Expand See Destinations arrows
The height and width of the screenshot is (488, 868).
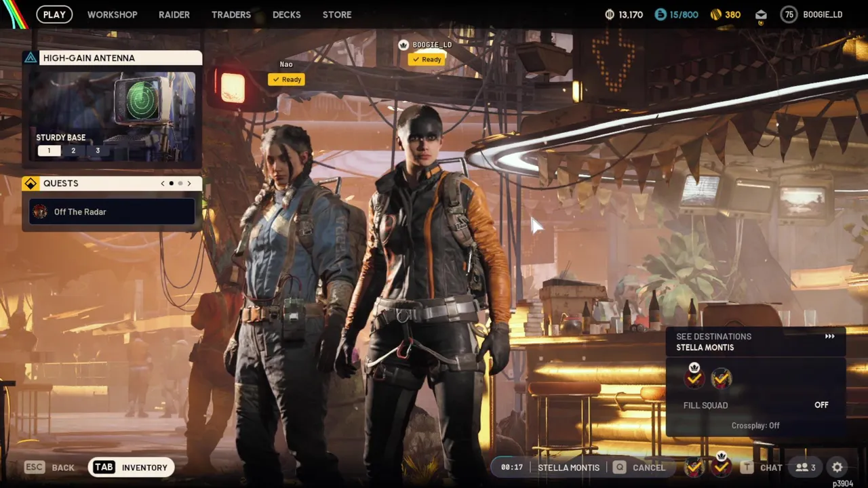[829, 336]
